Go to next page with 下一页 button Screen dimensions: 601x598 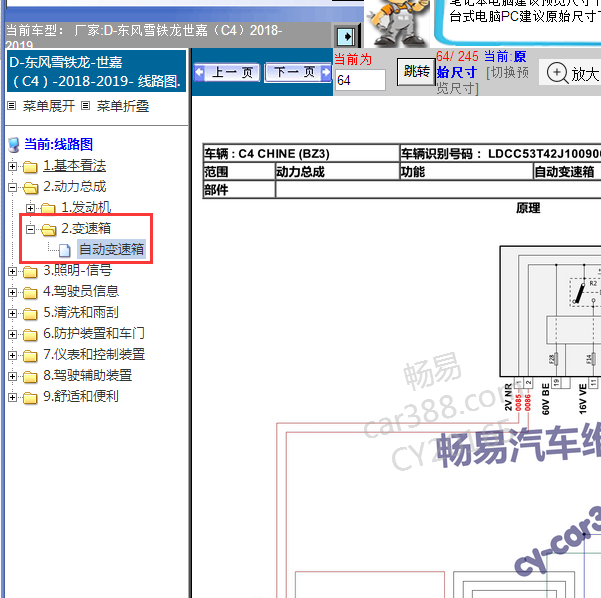(x=298, y=72)
